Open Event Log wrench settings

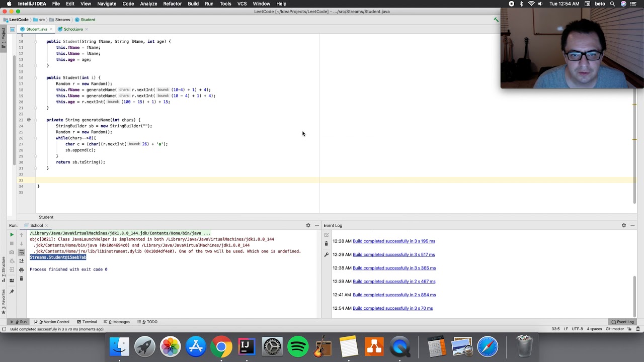coord(326,255)
